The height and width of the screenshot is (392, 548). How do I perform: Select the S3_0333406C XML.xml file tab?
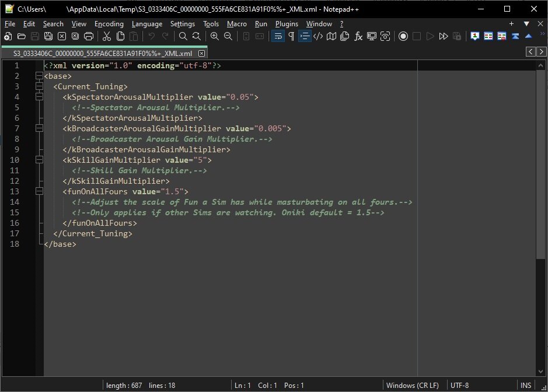pyautogui.click(x=104, y=53)
